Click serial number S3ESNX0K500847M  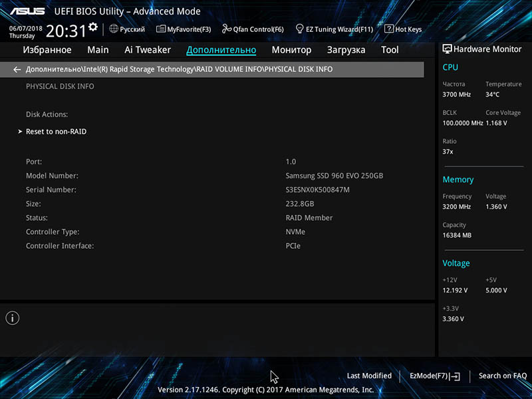point(318,190)
